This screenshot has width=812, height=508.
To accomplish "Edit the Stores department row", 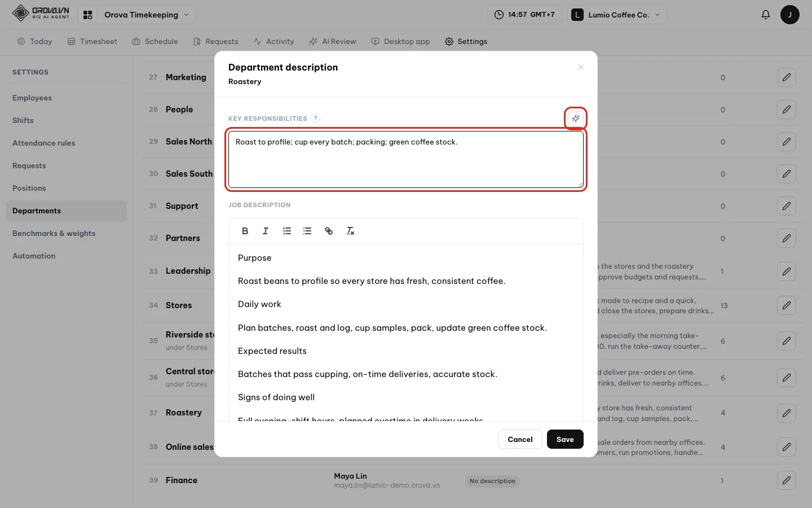I will (x=786, y=305).
